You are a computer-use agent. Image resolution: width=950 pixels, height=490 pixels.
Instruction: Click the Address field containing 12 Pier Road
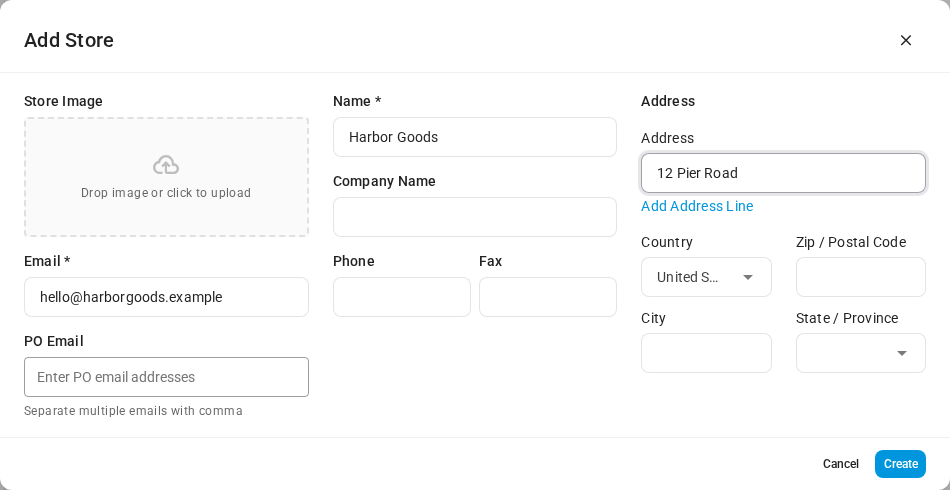tap(783, 173)
